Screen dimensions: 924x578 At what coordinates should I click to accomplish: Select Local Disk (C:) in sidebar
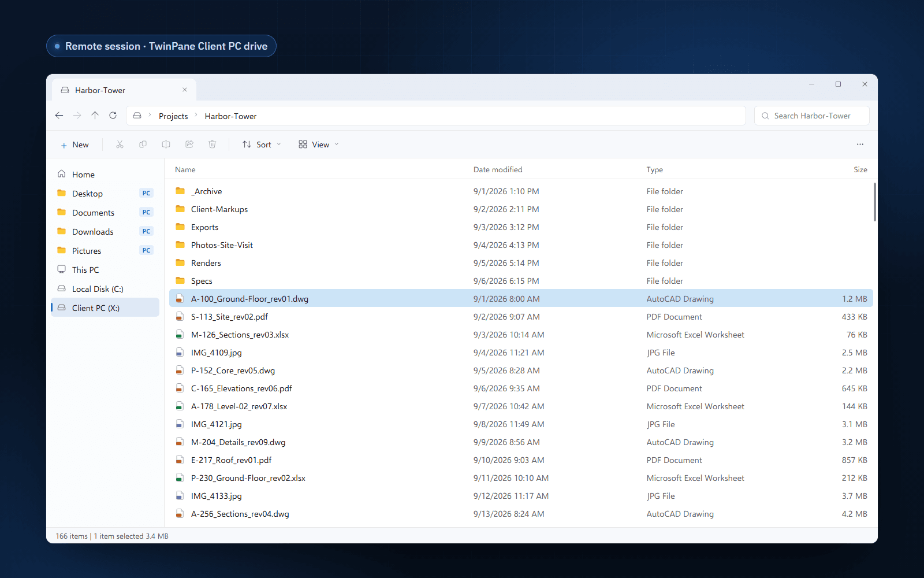[105, 289]
